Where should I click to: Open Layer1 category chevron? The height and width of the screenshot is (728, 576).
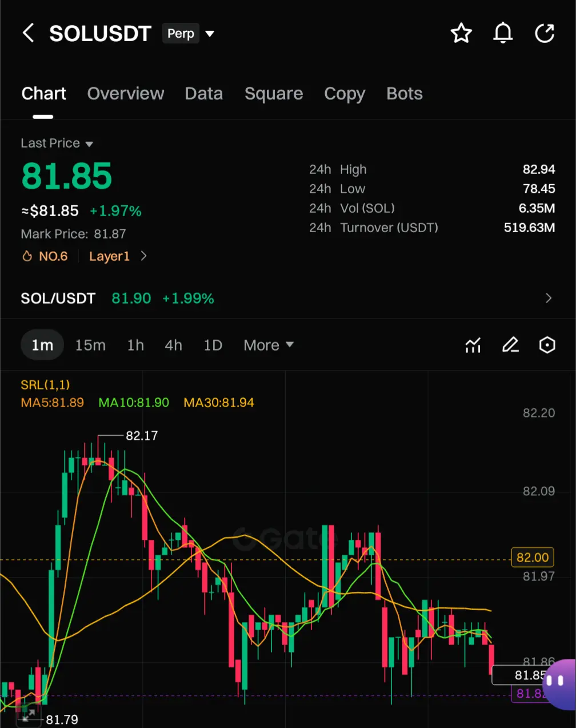point(144,256)
